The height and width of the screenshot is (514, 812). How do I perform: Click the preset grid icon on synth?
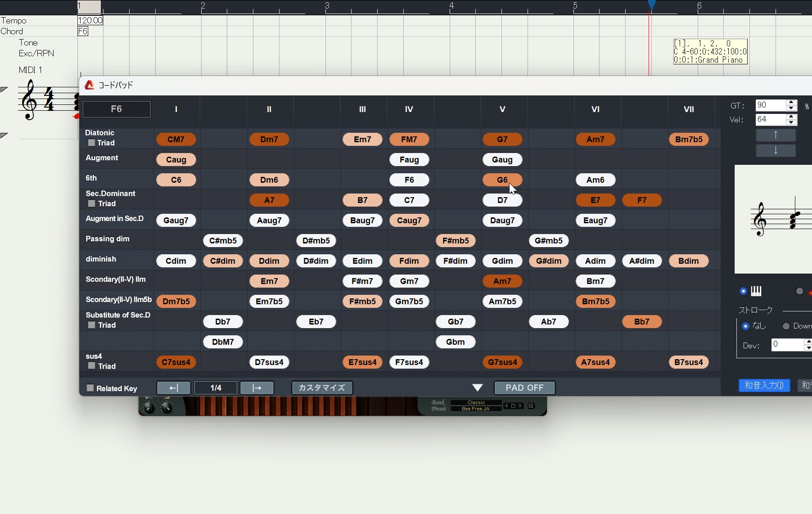[x=531, y=406]
